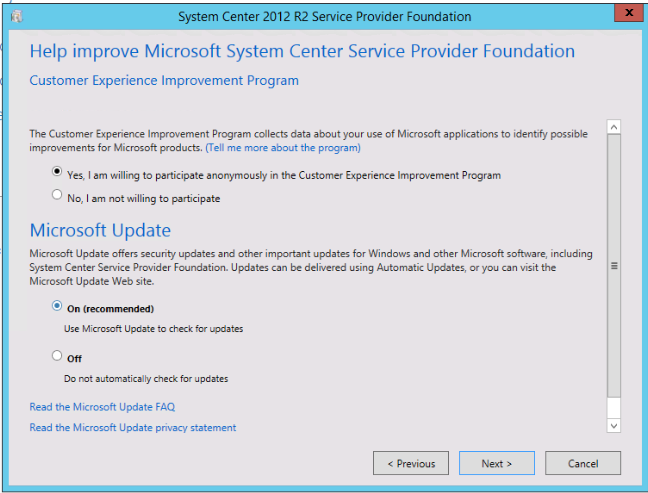Cancel the installation wizard
The image size is (648, 493).
click(x=583, y=463)
